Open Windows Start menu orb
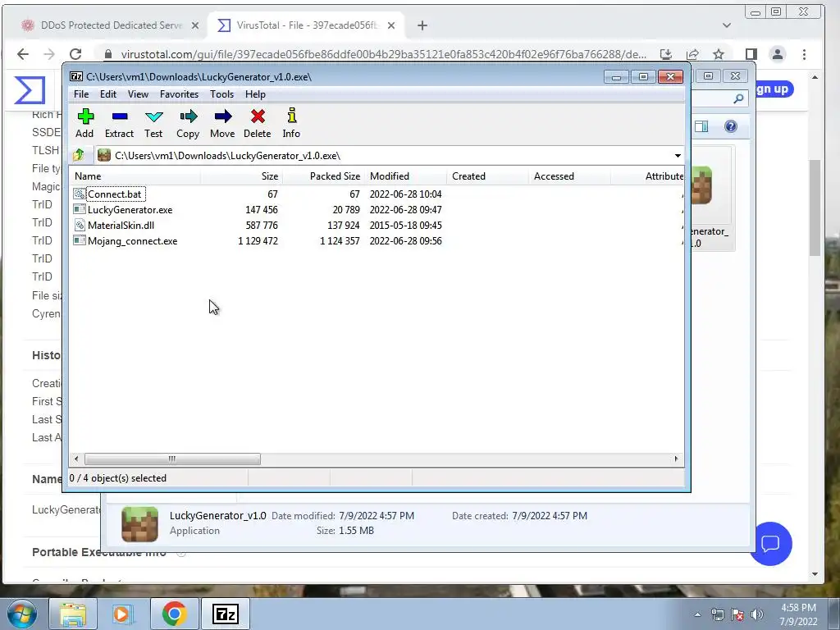The image size is (840, 630). click(x=22, y=614)
